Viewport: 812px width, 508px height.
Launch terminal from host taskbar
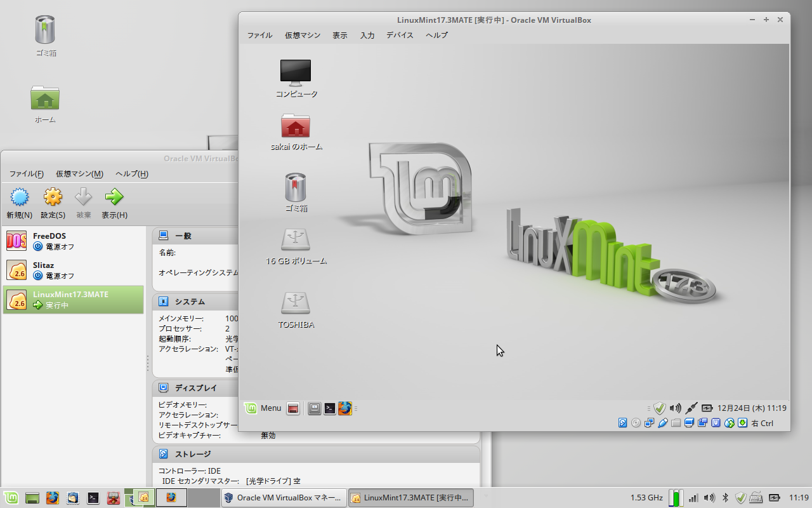click(x=93, y=498)
